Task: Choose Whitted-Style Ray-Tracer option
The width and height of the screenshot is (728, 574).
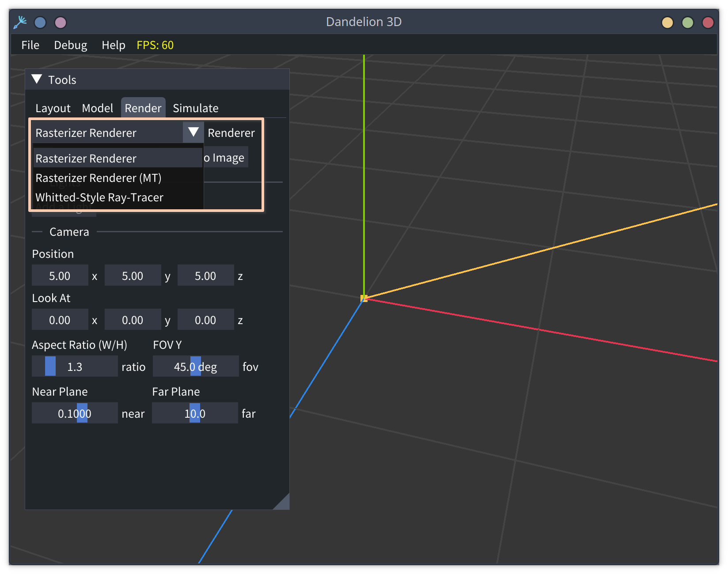Action: [x=99, y=197]
